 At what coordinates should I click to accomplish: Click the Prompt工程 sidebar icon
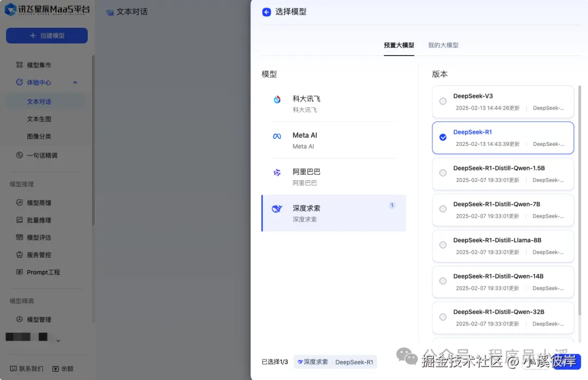click(20, 272)
